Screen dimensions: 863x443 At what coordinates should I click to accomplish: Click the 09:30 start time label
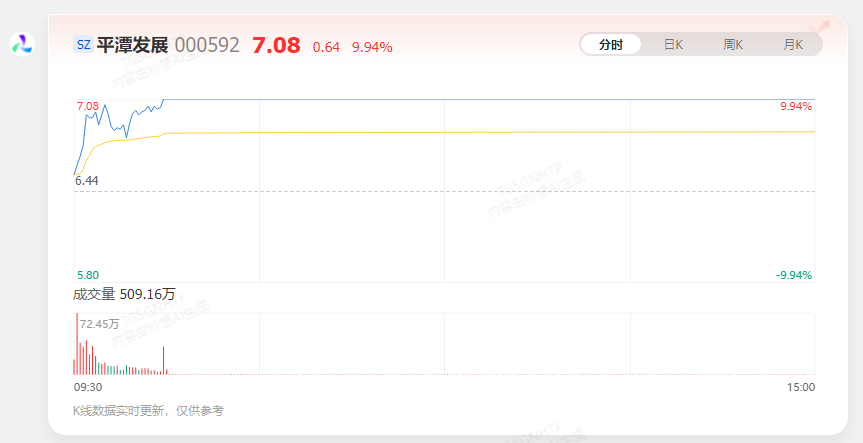coord(88,387)
